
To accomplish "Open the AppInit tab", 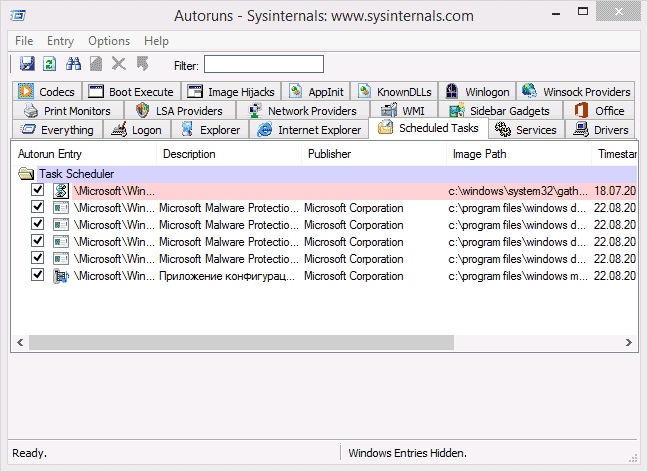I will coord(316,91).
